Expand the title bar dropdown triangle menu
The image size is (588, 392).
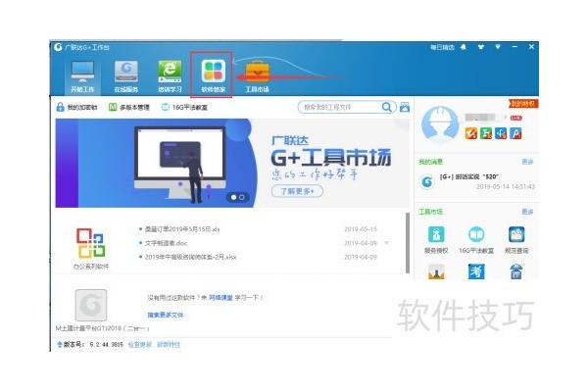498,47
